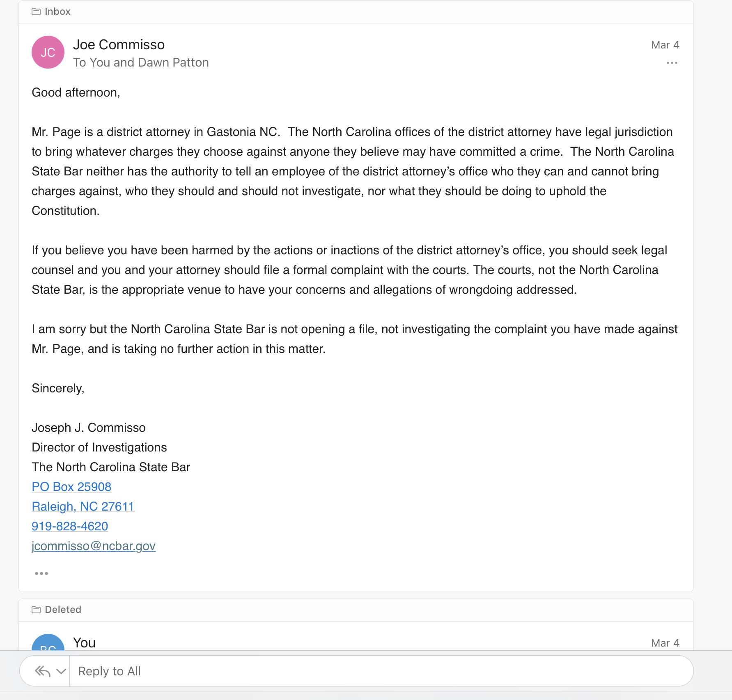Click the Deleted folder icon
This screenshot has width=732, height=700.
(x=36, y=610)
